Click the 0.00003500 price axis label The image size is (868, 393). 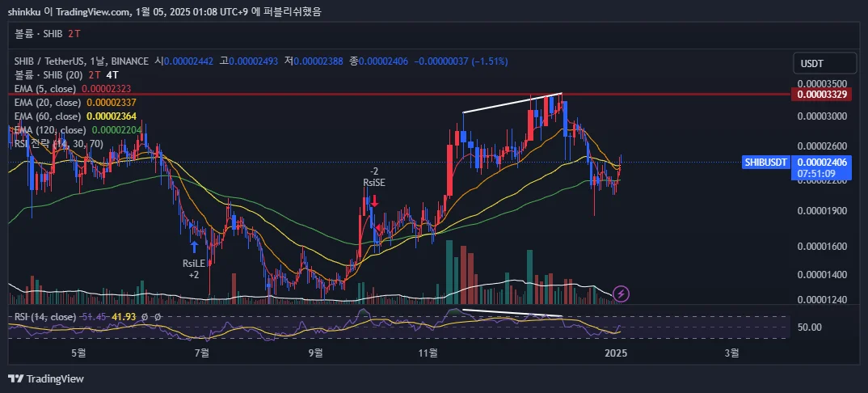coord(822,83)
